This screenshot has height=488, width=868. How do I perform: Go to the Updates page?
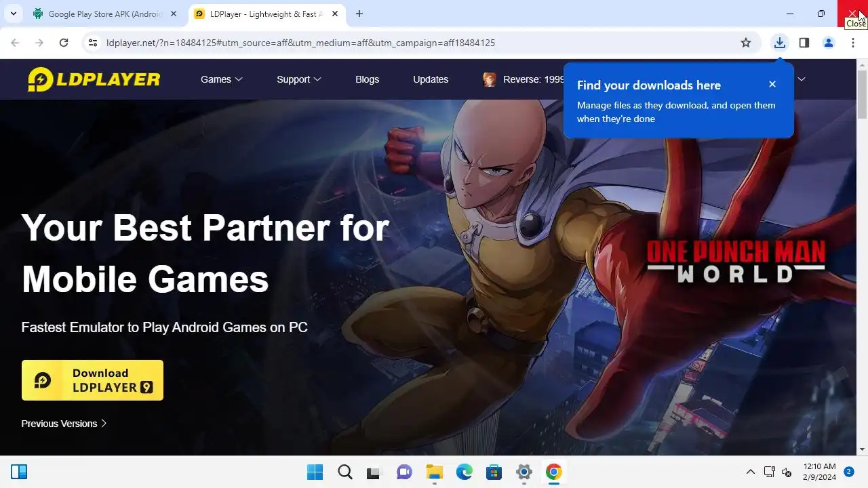tap(431, 79)
